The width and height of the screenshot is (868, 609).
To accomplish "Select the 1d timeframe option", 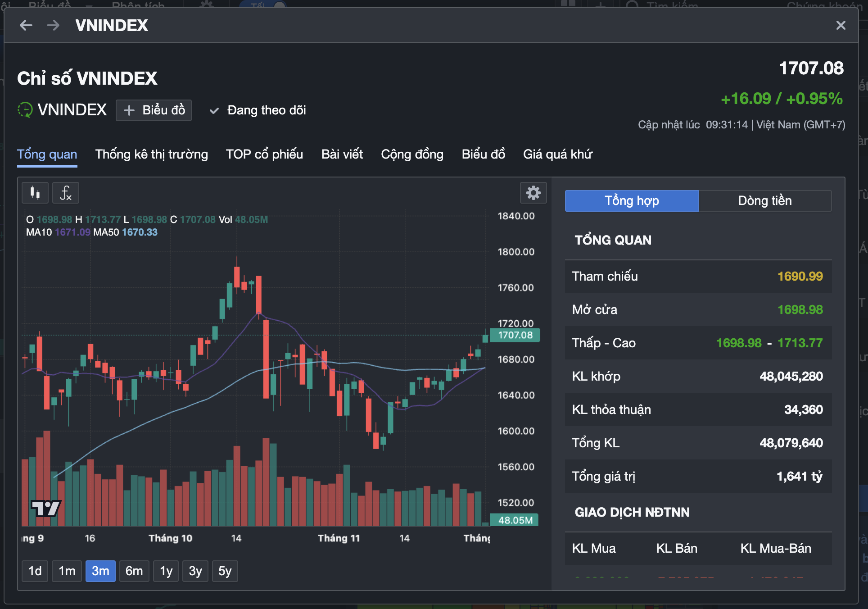I will click(35, 571).
